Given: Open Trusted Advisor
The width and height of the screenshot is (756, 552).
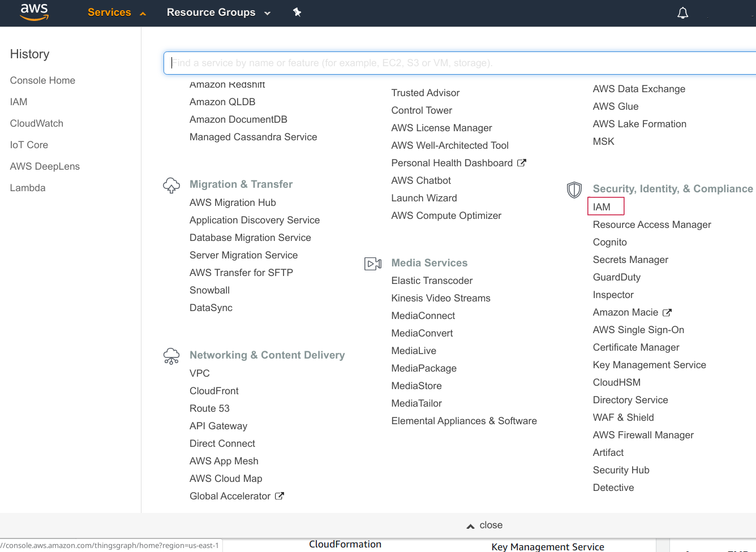Looking at the screenshot, I should tap(426, 93).
